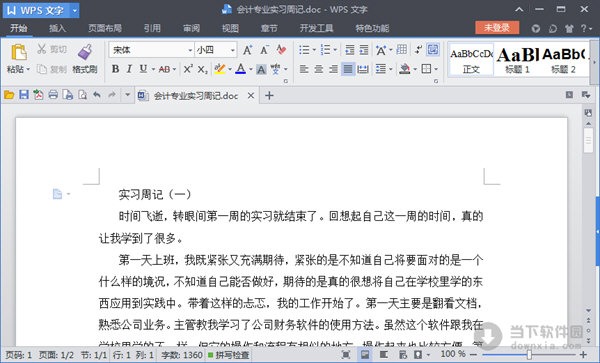The image size is (600, 363).
Task: Expand numbered list style dropdown
Action: coord(335,50)
